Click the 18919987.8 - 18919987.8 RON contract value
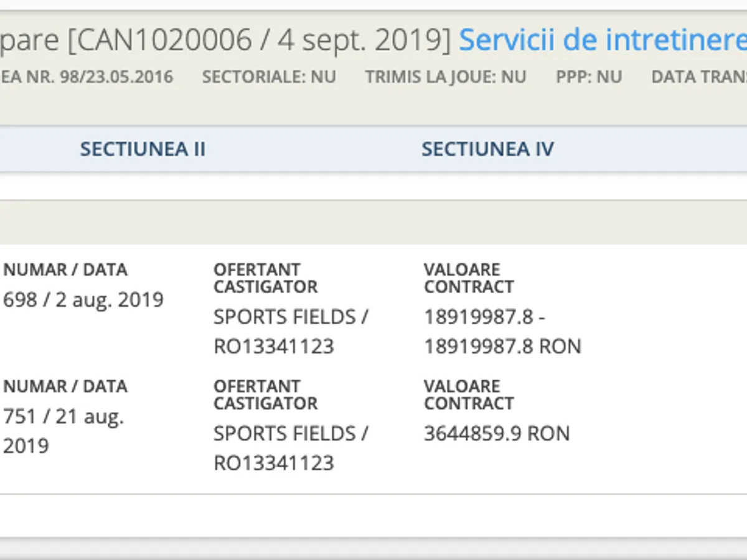 click(502, 331)
